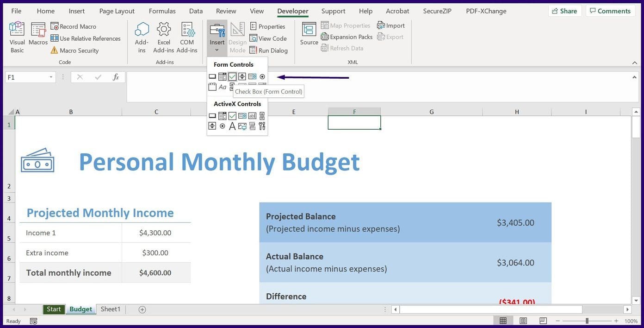Select the Combo Box form control
Screen dimensions: 644x328
(222, 76)
